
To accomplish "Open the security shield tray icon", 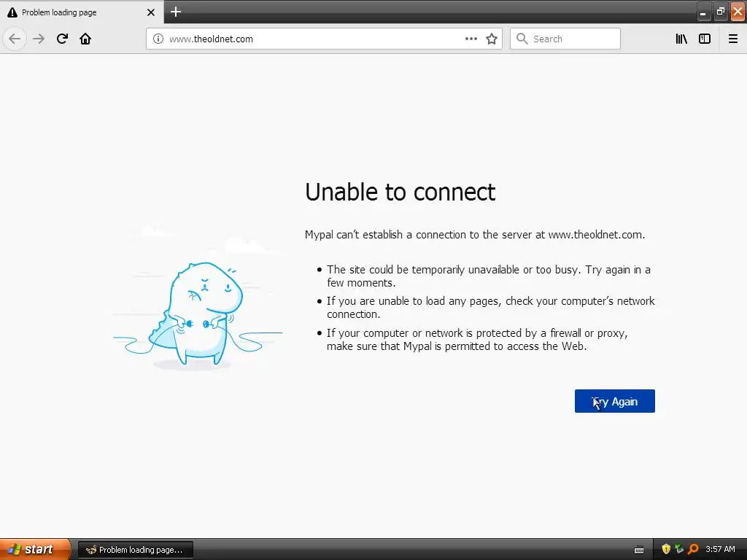I will (666, 549).
